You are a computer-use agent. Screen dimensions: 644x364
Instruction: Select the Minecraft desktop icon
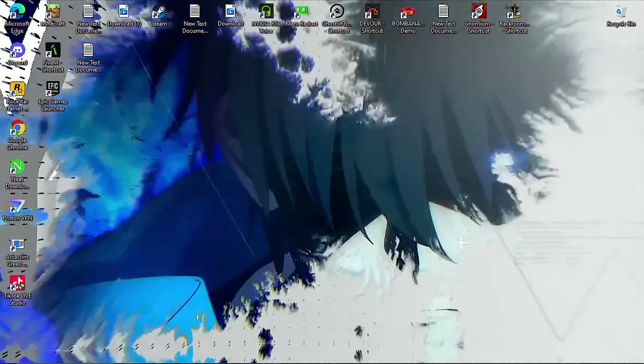pyautogui.click(x=53, y=15)
